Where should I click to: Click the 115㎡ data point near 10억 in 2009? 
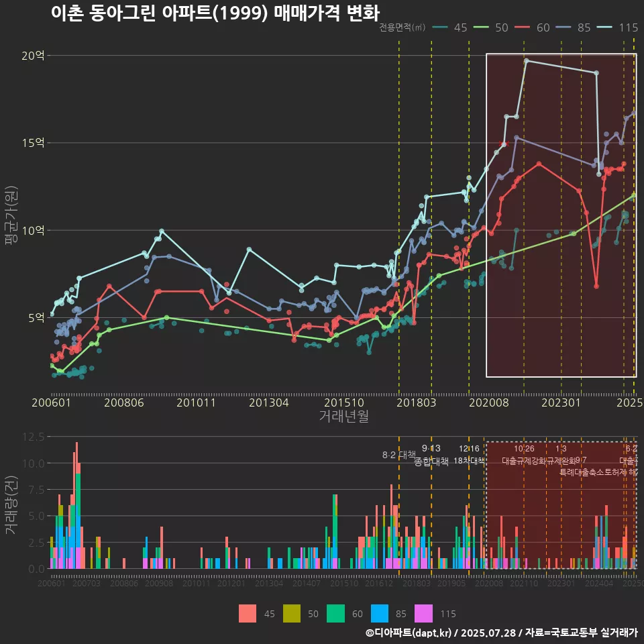click(162, 231)
